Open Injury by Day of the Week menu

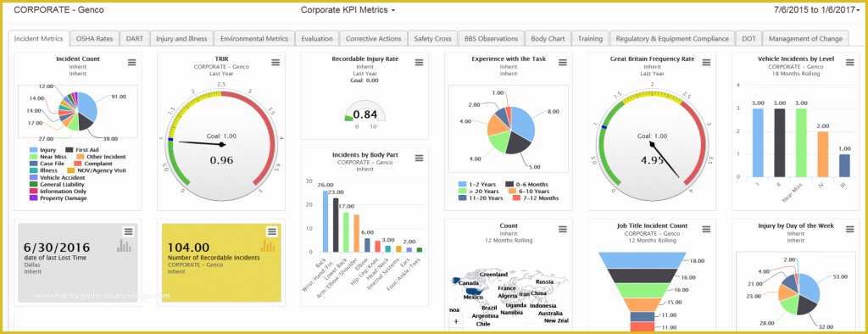point(849,230)
